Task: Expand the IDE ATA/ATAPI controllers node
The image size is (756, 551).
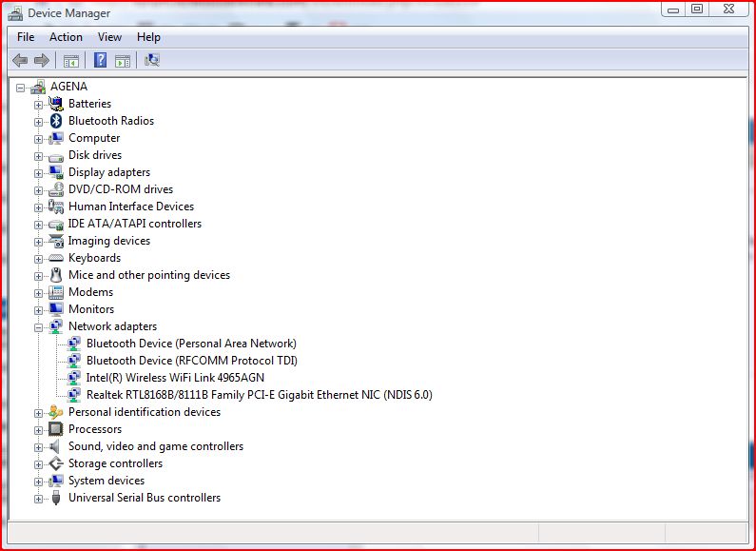Action: [39, 225]
